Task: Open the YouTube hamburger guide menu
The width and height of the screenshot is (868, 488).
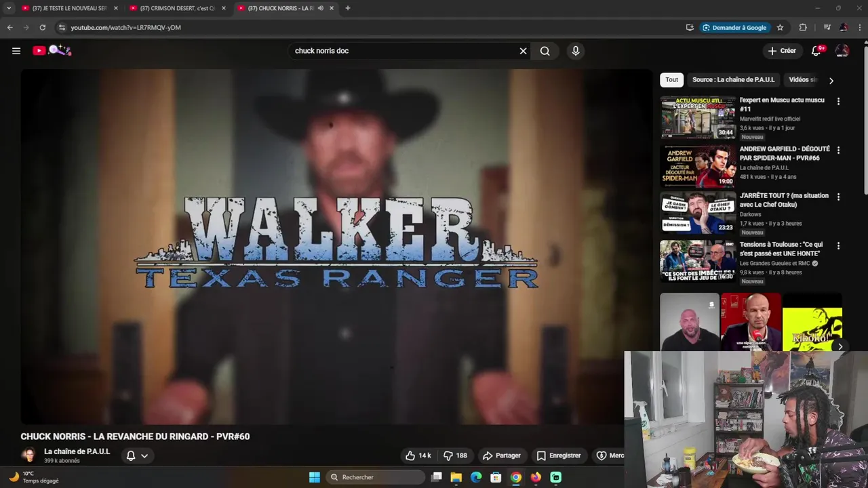Action: point(16,51)
